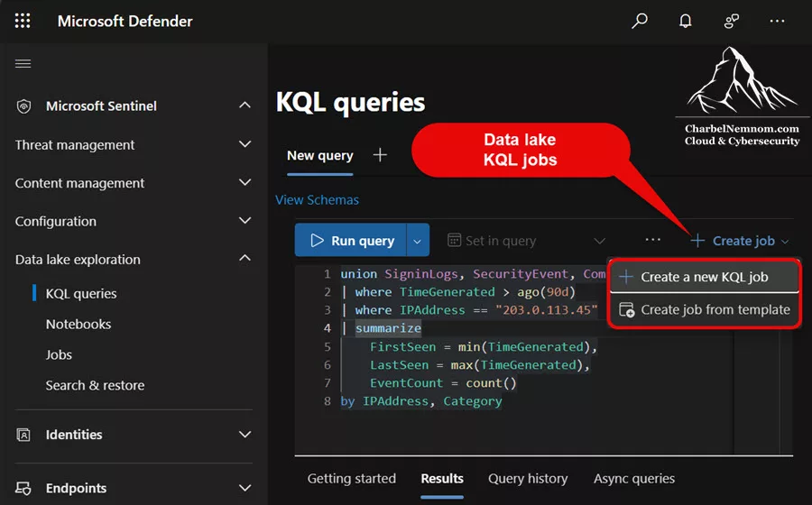Add a new query tab with plus icon
Screen dimensions: 812x505
point(380,155)
